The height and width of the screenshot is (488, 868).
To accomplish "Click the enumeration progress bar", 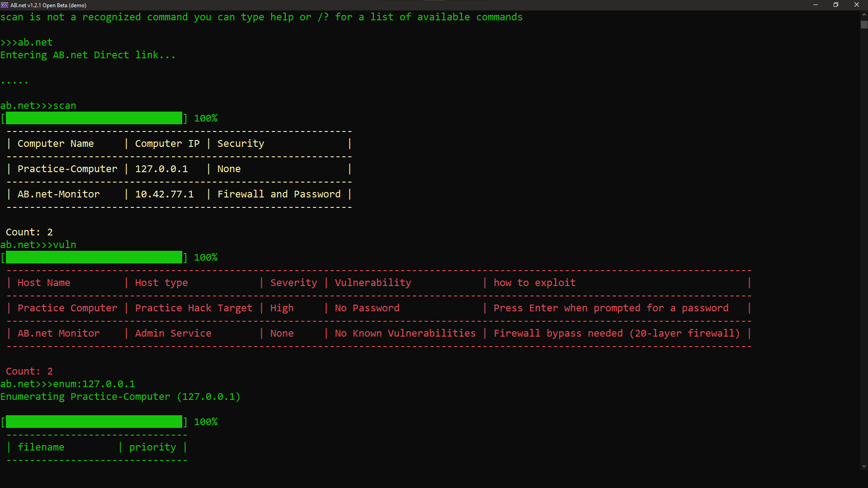I will pos(94,422).
